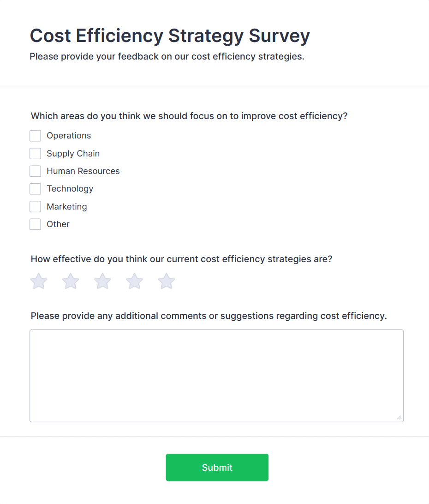This screenshot has height=504, width=429.
Task: Toggle Operations by clicking its label
Action: pyautogui.click(x=68, y=136)
